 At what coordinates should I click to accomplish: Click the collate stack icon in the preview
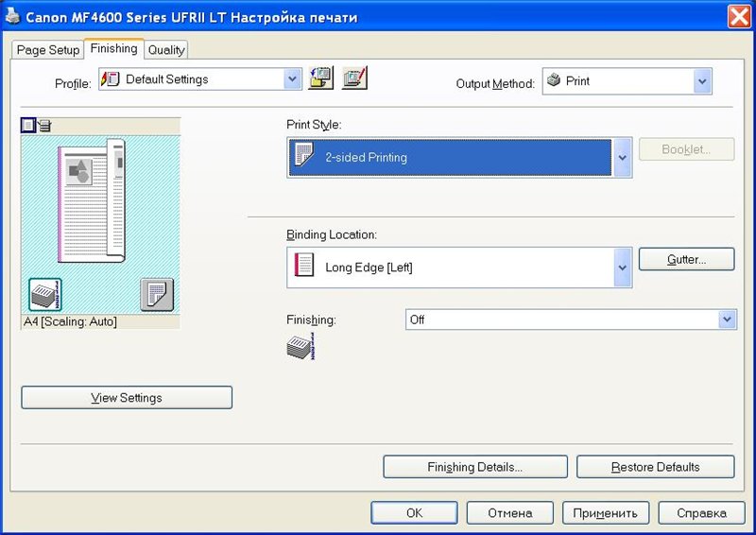[x=45, y=294]
